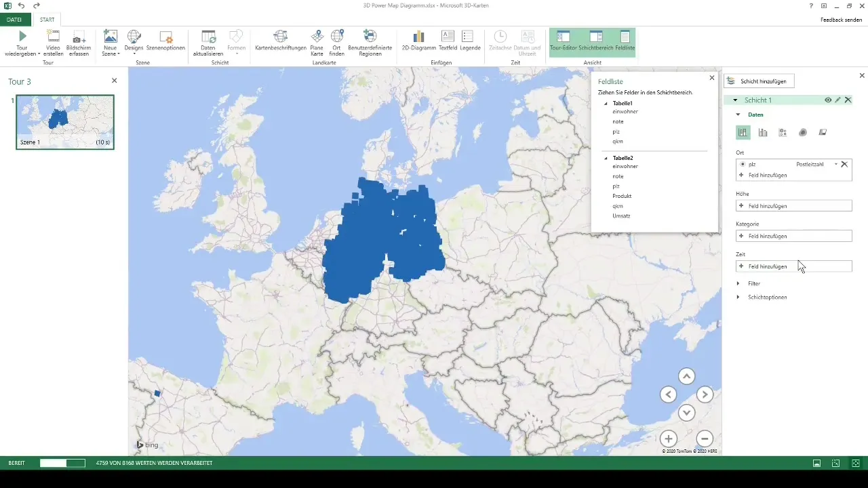The image size is (868, 488).
Task: Open the Designs gallery
Action: (x=134, y=43)
